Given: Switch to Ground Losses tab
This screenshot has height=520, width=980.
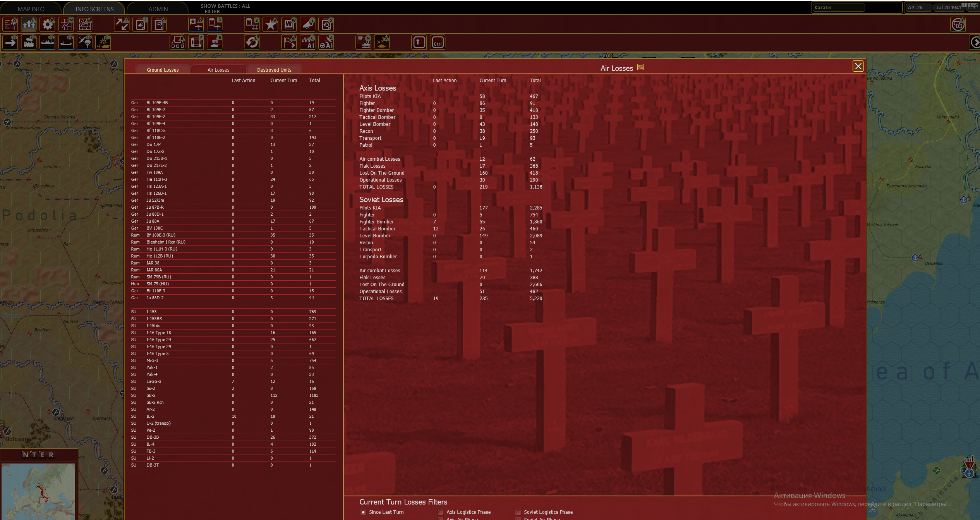Looking at the screenshot, I should point(163,70).
